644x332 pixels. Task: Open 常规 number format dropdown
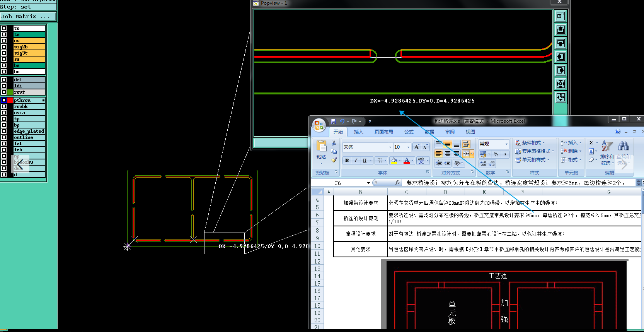[x=506, y=144]
